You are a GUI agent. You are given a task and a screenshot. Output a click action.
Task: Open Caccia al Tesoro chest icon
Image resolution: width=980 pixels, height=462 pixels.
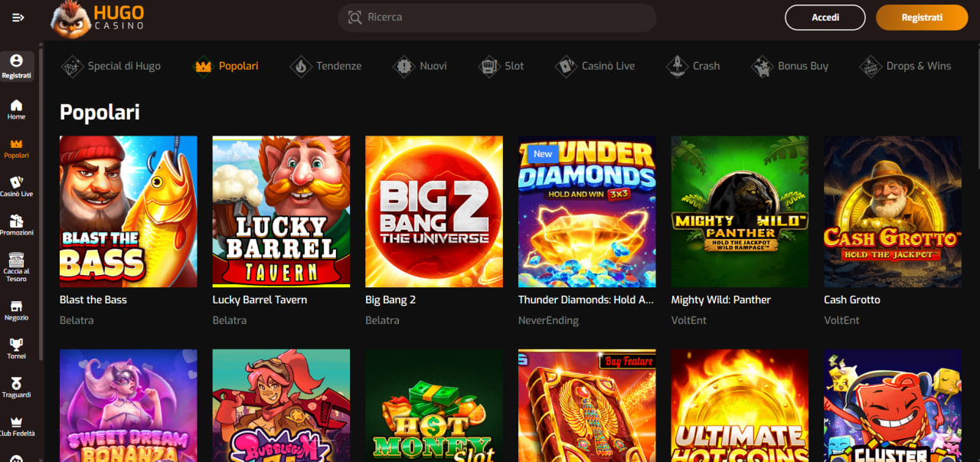pos(16,260)
